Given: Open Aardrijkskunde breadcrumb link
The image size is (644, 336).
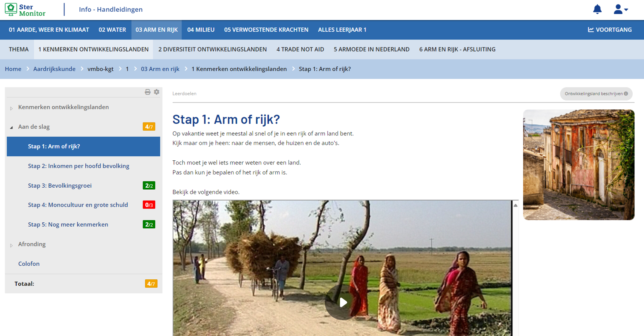Looking at the screenshot, I should coord(54,69).
